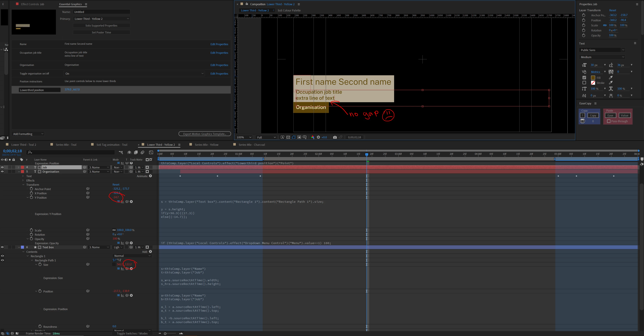
Task: Enable the Stroke checkbox in Text properties
Action: tap(584, 83)
